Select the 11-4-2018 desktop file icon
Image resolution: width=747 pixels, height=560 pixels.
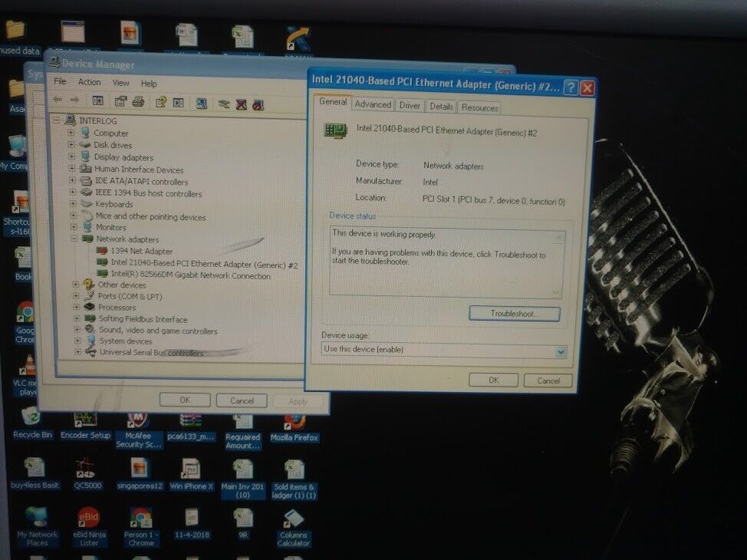[x=192, y=523]
